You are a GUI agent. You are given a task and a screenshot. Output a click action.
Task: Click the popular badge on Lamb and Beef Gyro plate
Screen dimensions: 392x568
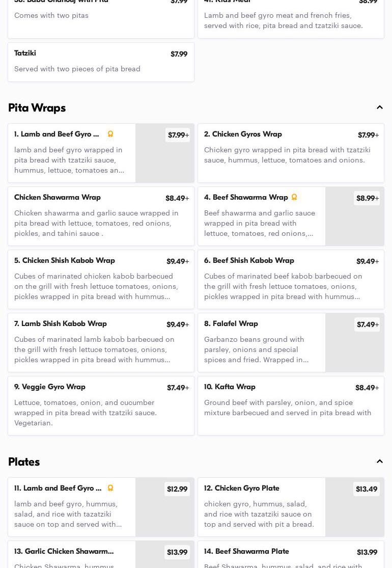(110, 488)
